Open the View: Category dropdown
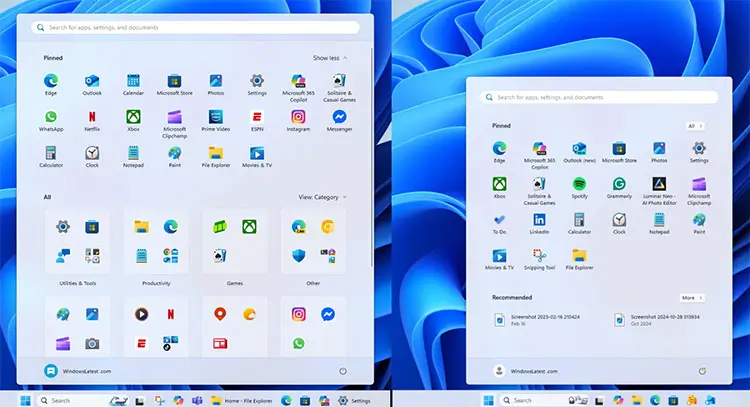 tap(322, 197)
